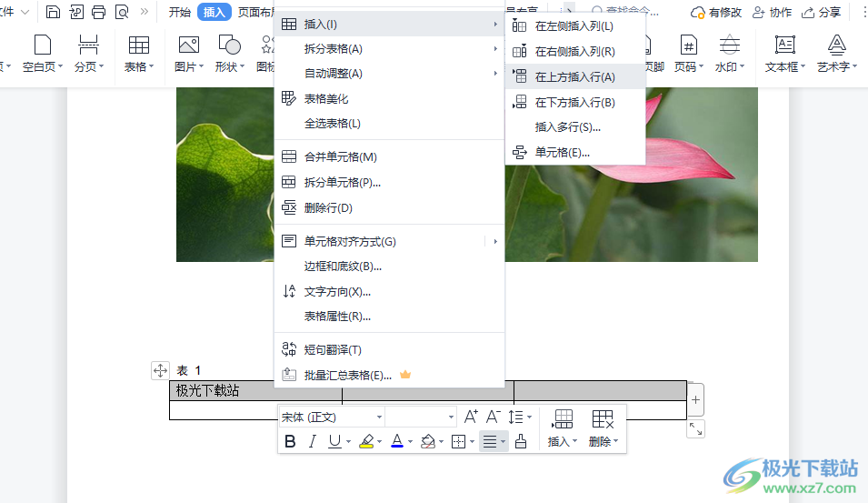Expand the 空白页 dropdown arrow
The width and height of the screenshot is (868, 503).
pyautogui.click(x=60, y=66)
